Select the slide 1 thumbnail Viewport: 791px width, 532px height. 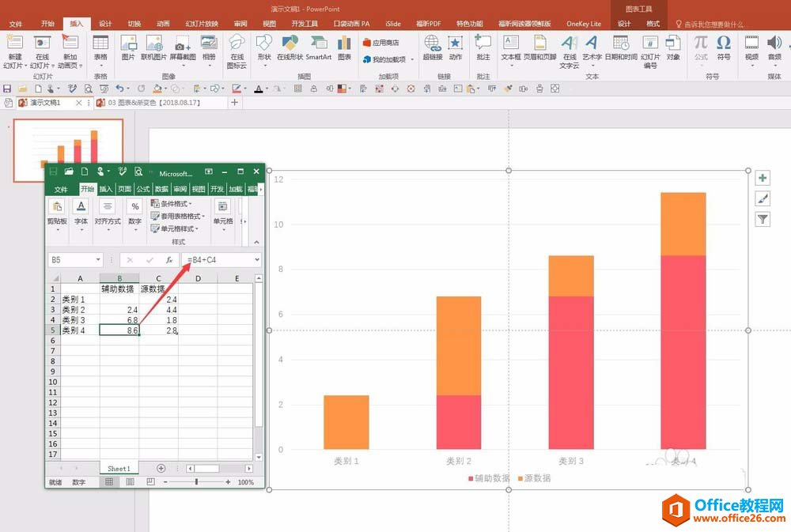68,150
